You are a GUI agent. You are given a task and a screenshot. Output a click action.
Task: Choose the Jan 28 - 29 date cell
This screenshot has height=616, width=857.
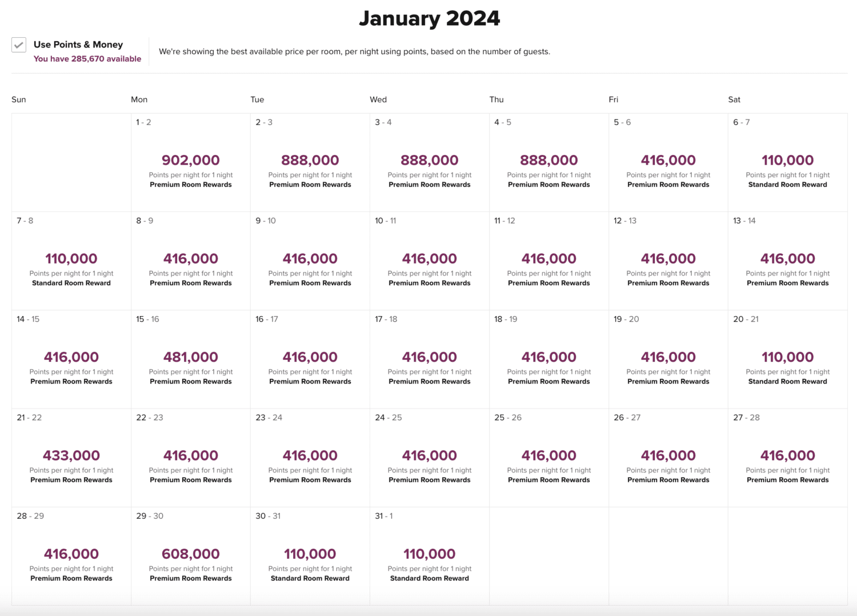point(71,556)
